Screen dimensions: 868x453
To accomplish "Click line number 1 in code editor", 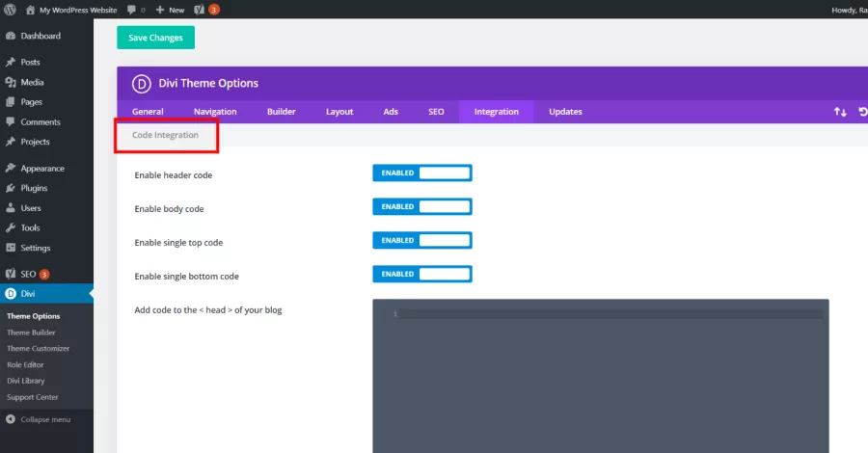I will [395, 314].
